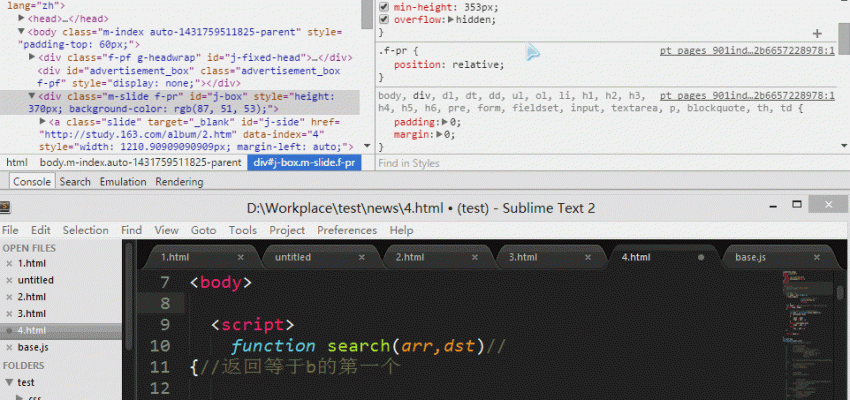Open the File menu in Sublime Text

point(10,230)
